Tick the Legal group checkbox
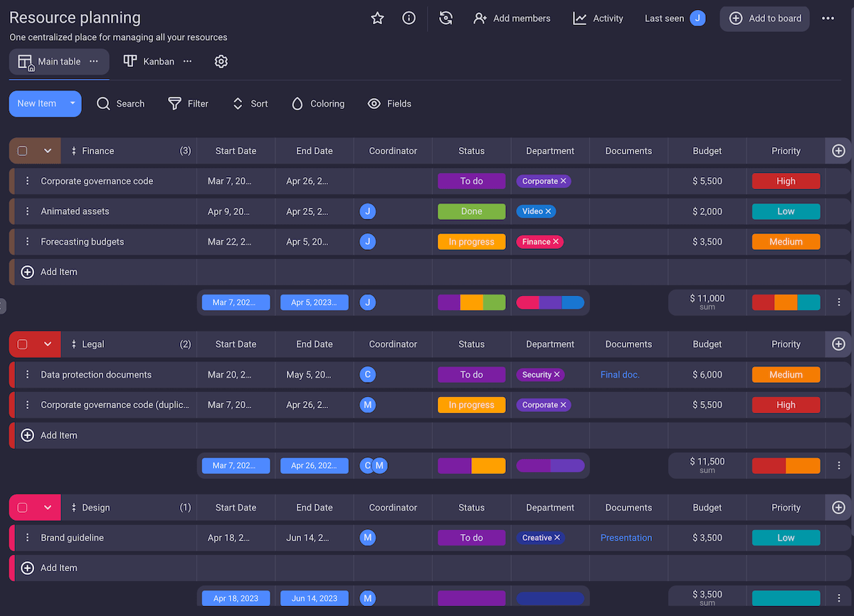The height and width of the screenshot is (616, 854). [x=23, y=344]
